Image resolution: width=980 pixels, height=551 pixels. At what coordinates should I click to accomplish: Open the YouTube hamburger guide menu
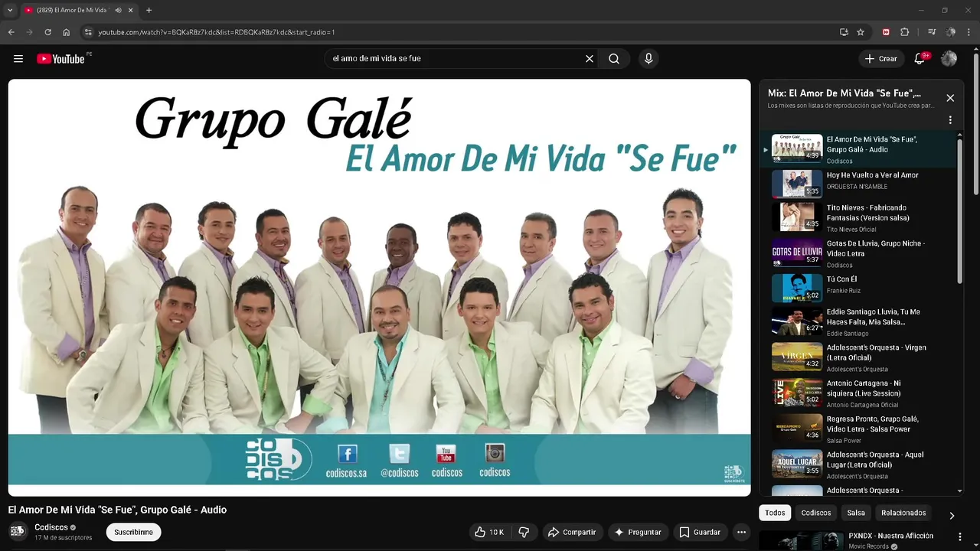point(18,59)
